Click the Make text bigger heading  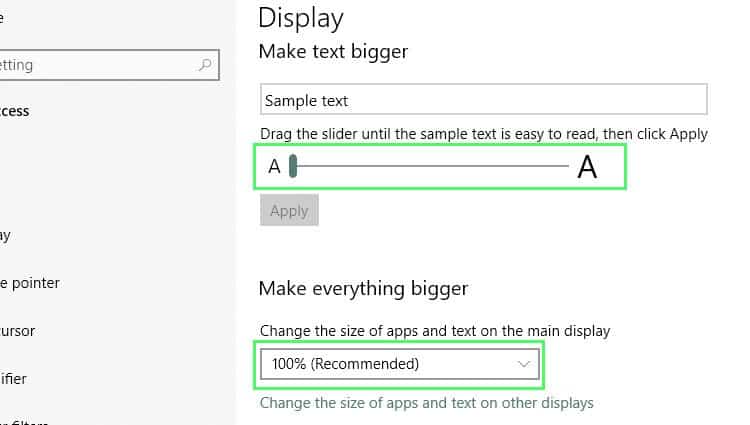pos(333,52)
